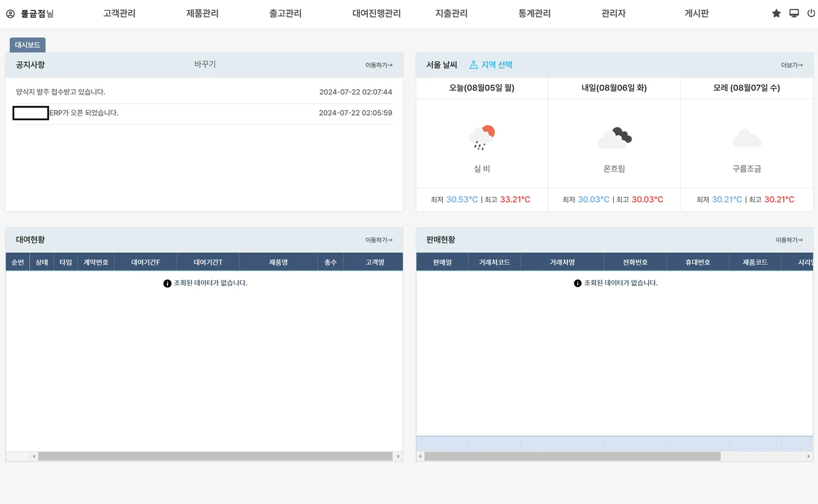
Task: Click the 대여기간F column header
Action: click(x=145, y=262)
